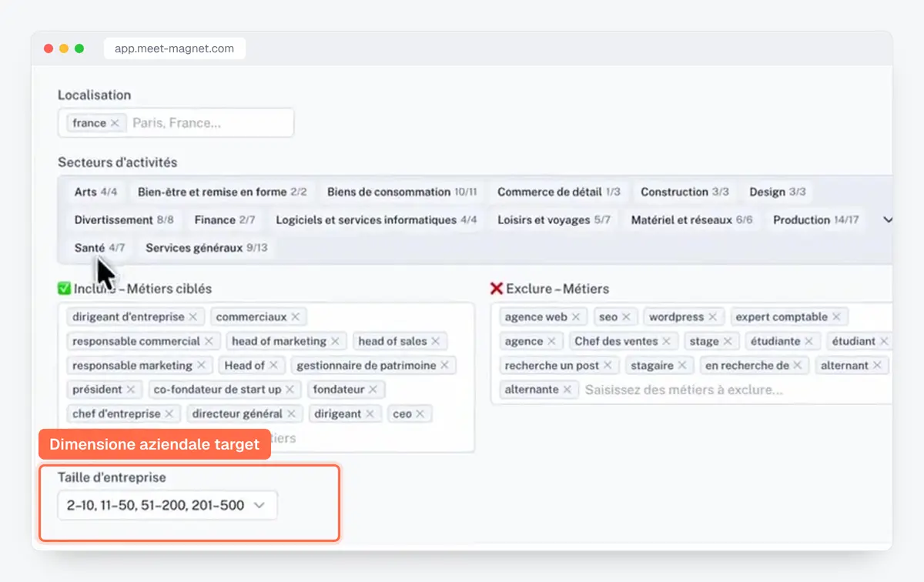Select the Design 3/3 sector
Screen dimensions: 924x582
tap(778, 192)
